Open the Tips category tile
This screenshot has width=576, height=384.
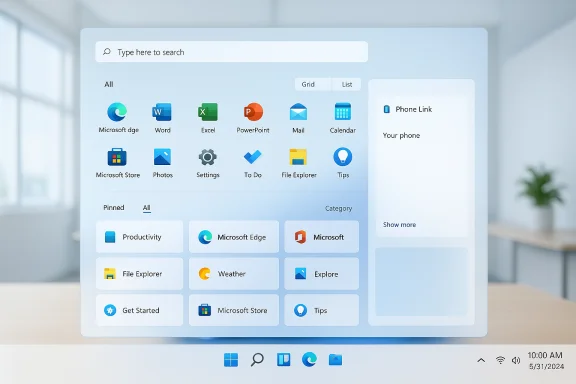coord(321,310)
